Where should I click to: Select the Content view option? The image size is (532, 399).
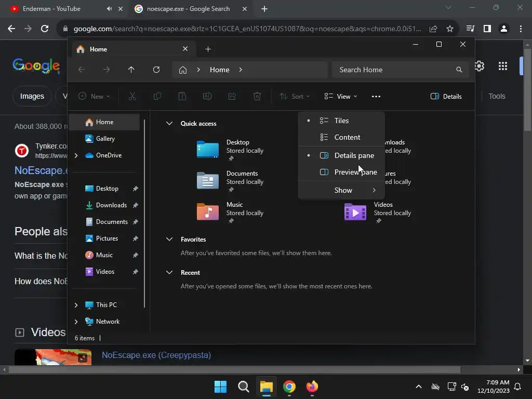pyautogui.click(x=341, y=137)
